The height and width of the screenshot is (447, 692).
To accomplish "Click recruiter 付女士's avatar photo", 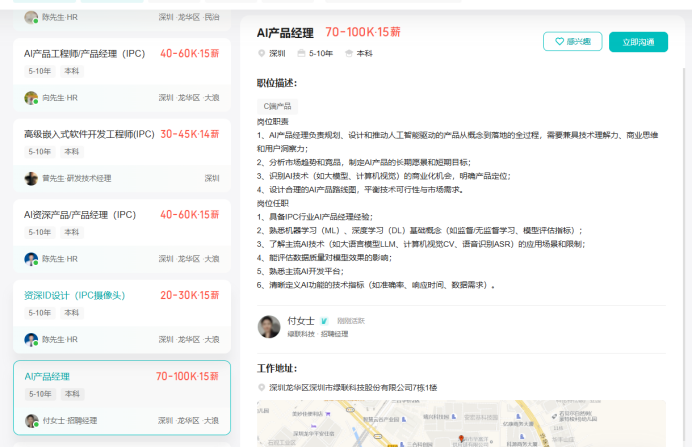I will point(269,327).
